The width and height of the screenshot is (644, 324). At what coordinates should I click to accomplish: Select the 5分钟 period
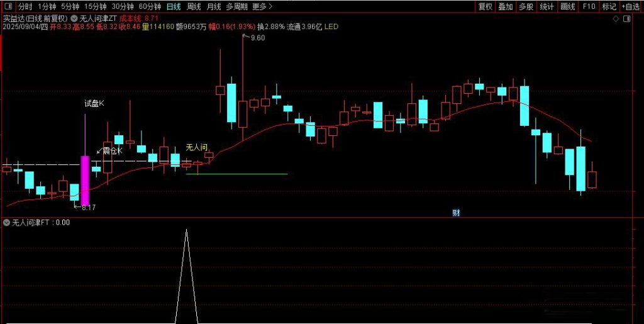point(70,7)
